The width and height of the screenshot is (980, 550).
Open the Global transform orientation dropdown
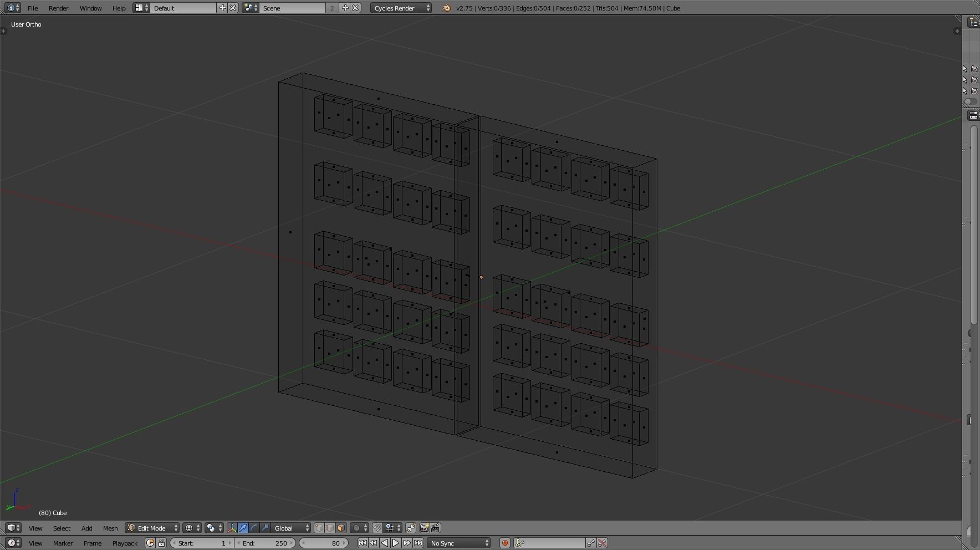[x=291, y=528]
